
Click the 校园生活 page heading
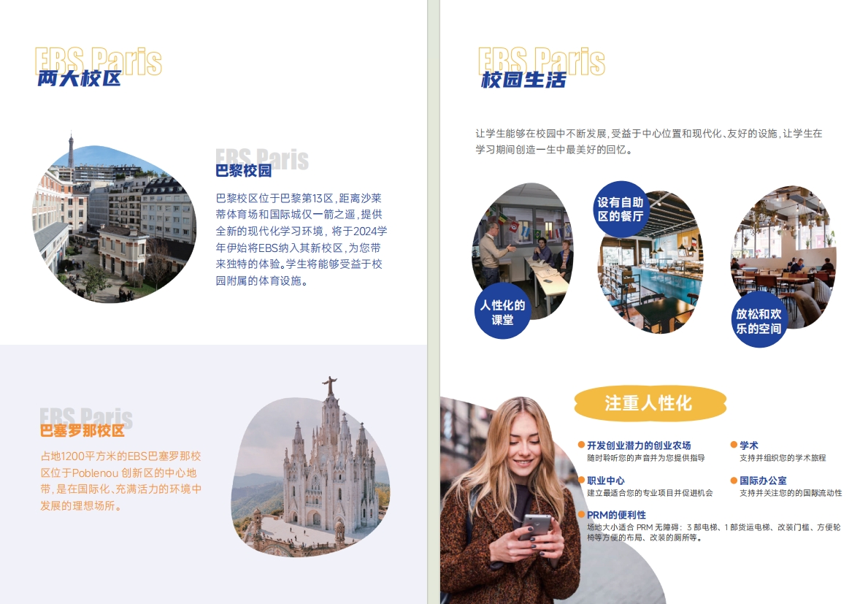[x=523, y=80]
